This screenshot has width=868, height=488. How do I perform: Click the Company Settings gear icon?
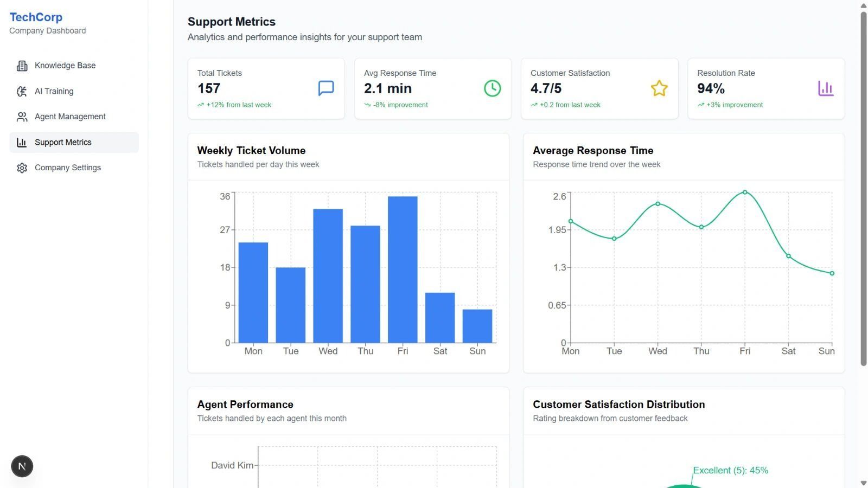click(x=22, y=168)
